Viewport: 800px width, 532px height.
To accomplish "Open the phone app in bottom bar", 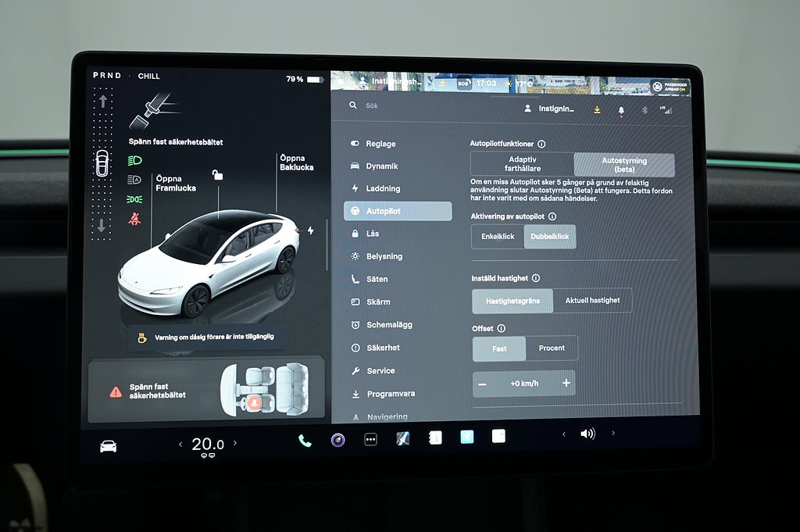I will [x=305, y=441].
